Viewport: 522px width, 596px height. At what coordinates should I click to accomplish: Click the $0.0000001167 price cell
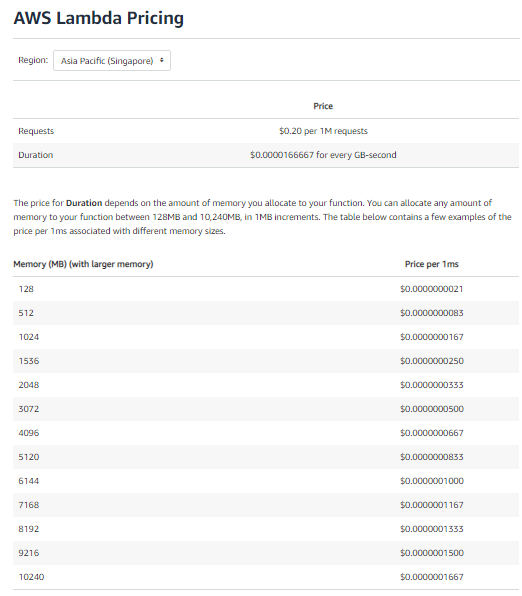pos(432,505)
